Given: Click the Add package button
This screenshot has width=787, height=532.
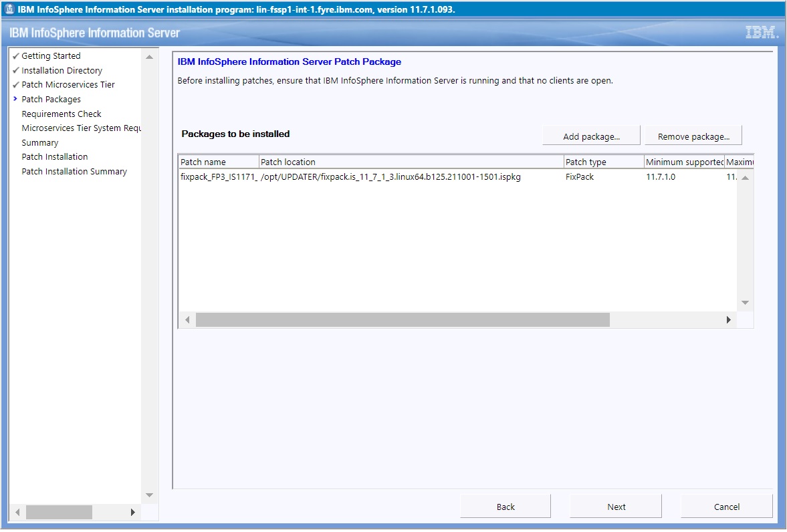Looking at the screenshot, I should pyautogui.click(x=591, y=136).
